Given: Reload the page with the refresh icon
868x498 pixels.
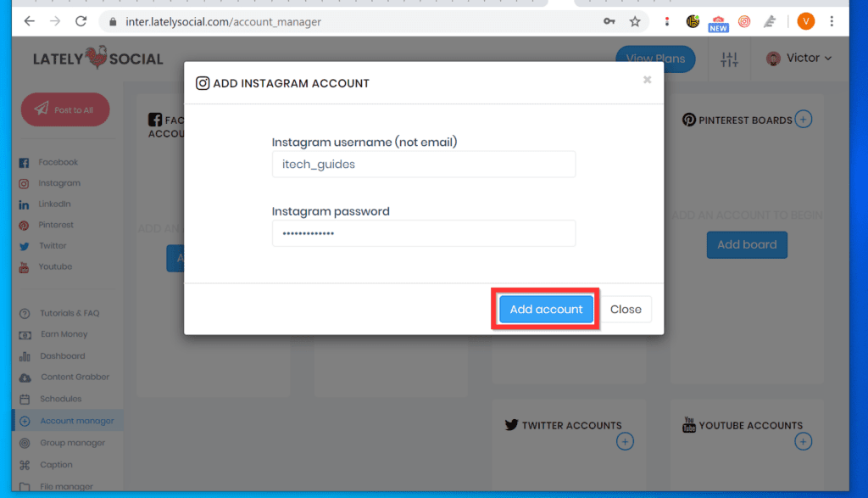Looking at the screenshot, I should pyautogui.click(x=81, y=21).
